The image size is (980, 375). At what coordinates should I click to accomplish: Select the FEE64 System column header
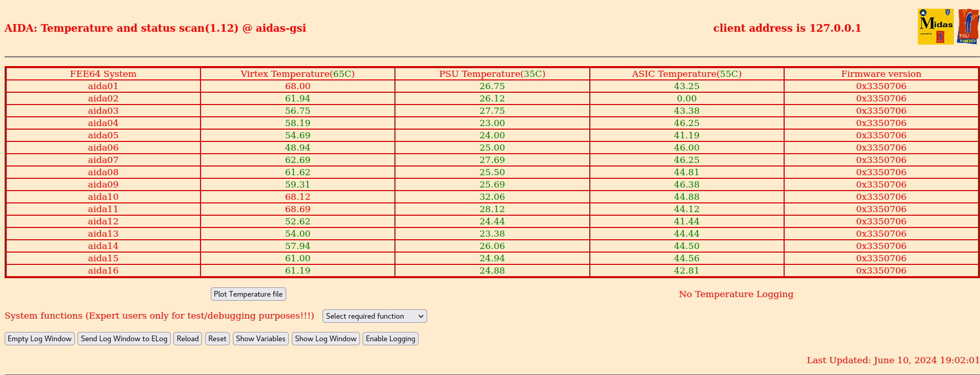[103, 74]
